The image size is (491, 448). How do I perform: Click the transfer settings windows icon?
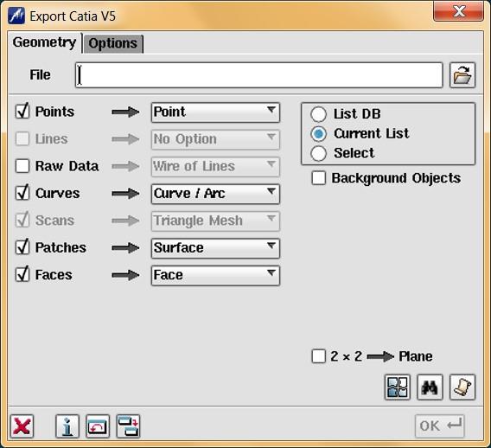[x=128, y=426]
